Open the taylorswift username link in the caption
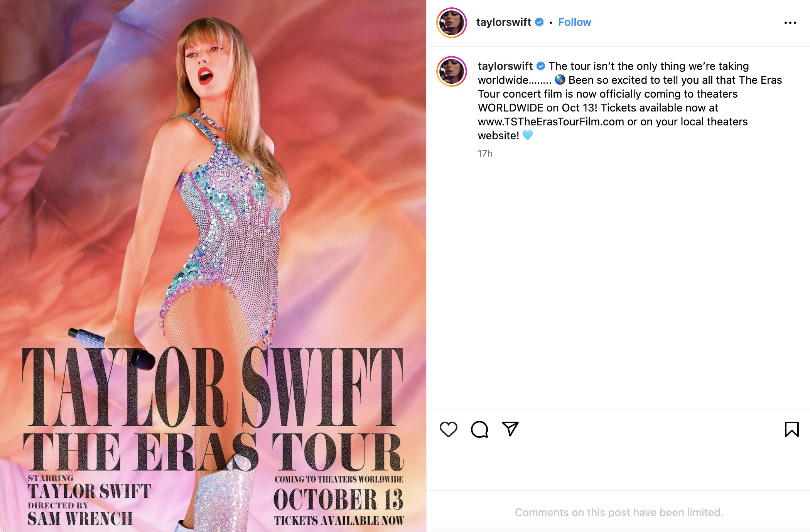Viewport: 810px width, 532px height. [505, 66]
